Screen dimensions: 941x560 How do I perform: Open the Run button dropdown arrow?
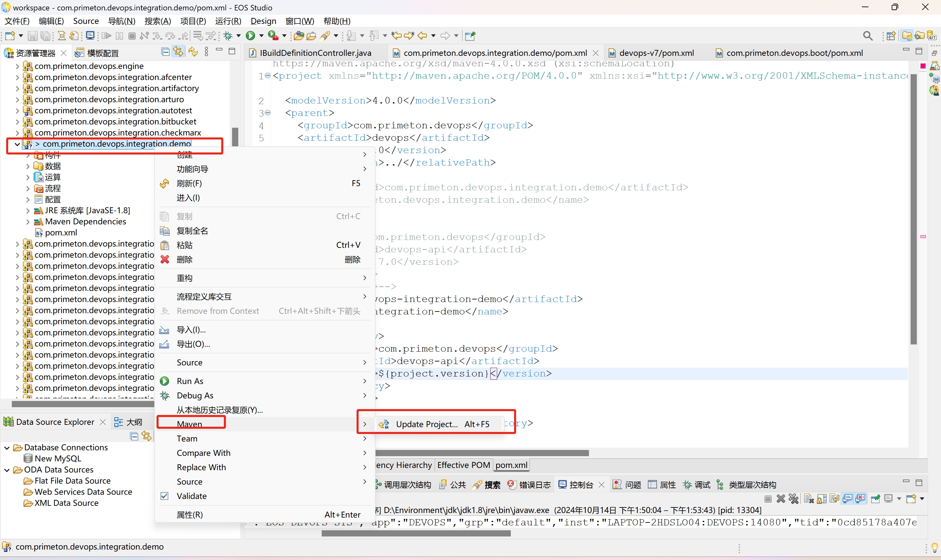261,36
